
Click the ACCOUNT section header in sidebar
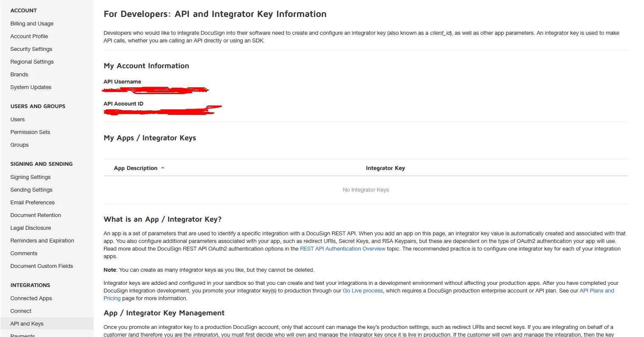24,11
